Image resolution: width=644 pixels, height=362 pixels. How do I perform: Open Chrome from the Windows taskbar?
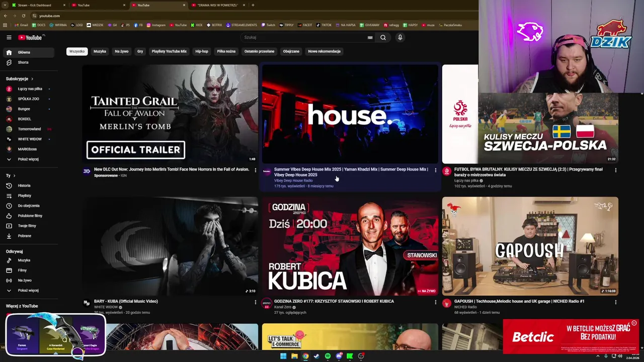(x=305, y=356)
